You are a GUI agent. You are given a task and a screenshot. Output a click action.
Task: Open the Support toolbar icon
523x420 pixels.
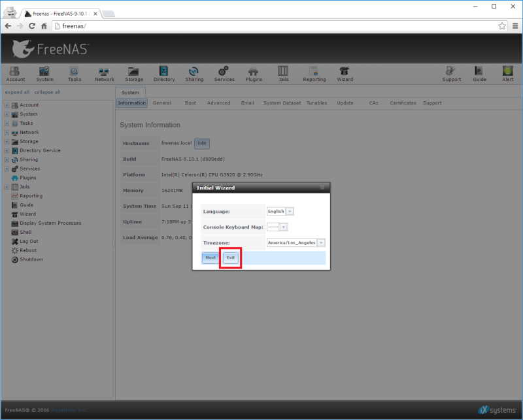pyautogui.click(x=451, y=73)
